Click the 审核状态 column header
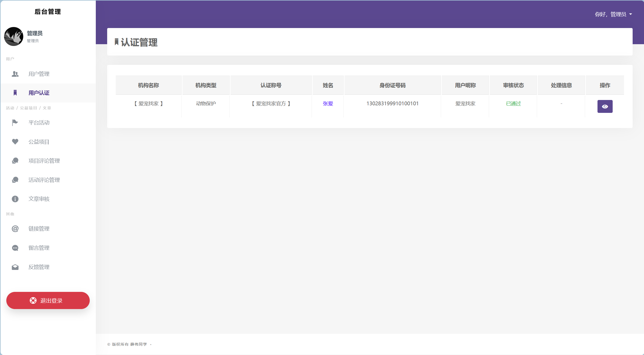 pos(513,85)
